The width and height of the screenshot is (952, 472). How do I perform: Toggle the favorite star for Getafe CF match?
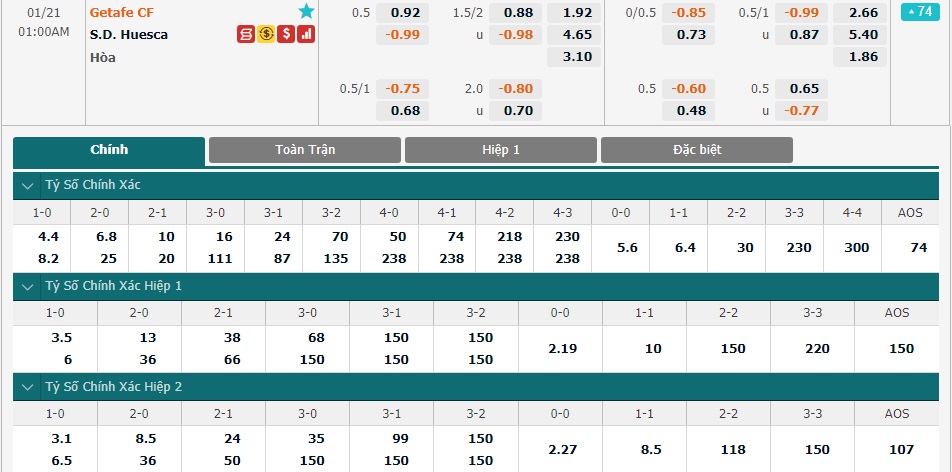tap(306, 12)
